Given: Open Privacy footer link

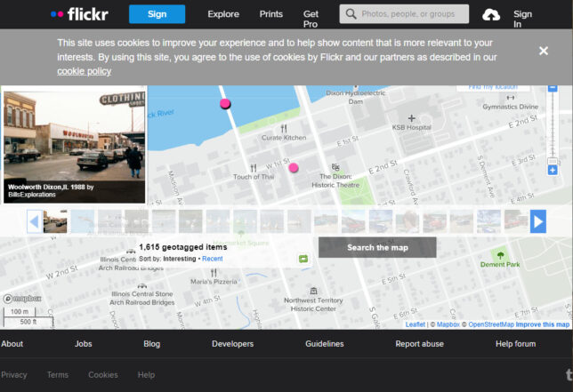Looking at the screenshot, I should click(14, 375).
